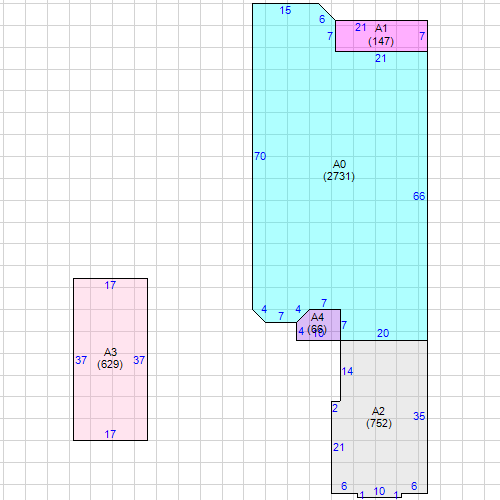Click dimension 35 on A2's right edge
The image size is (500, 500).
(x=419, y=416)
